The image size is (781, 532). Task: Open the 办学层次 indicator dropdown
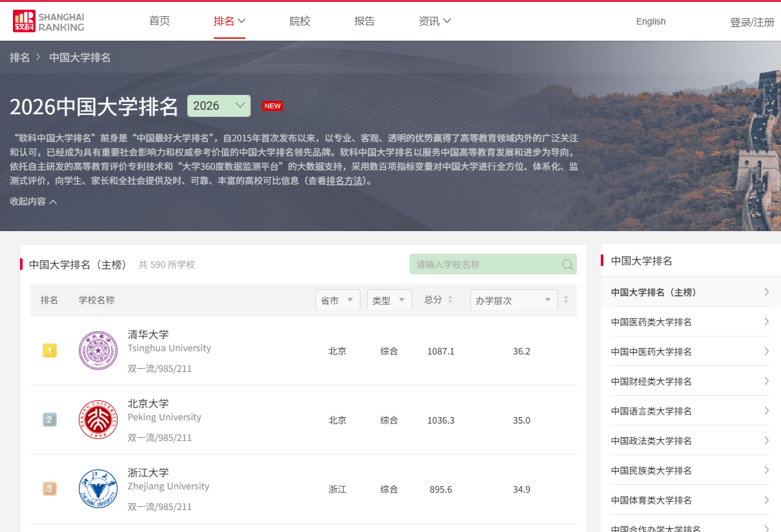(x=514, y=300)
